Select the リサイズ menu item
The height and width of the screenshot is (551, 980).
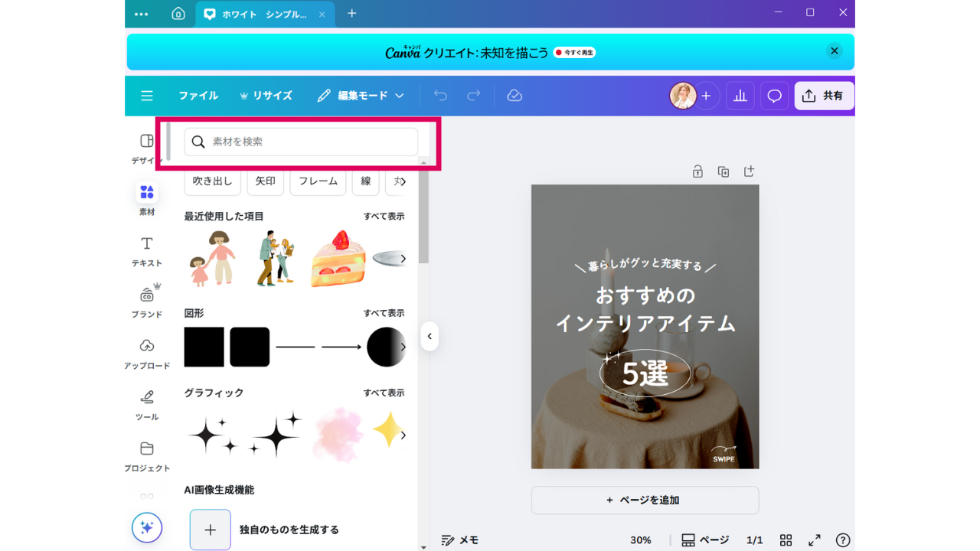(x=266, y=96)
